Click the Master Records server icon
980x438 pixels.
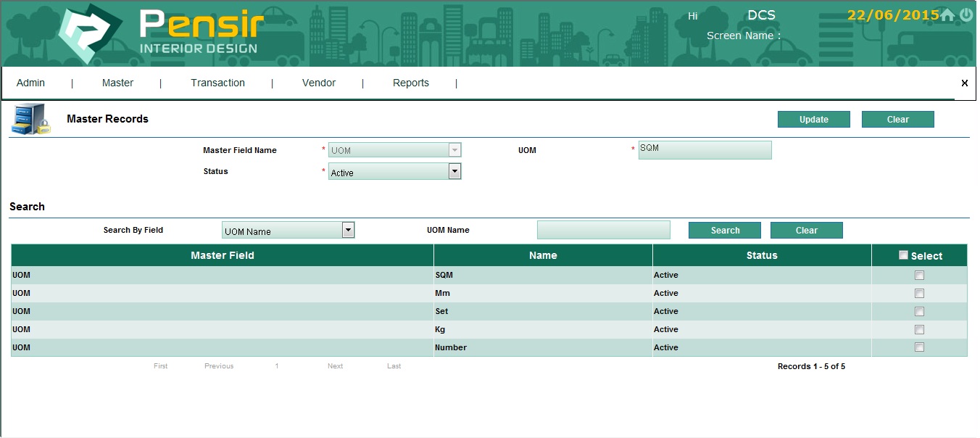pyautogui.click(x=30, y=120)
